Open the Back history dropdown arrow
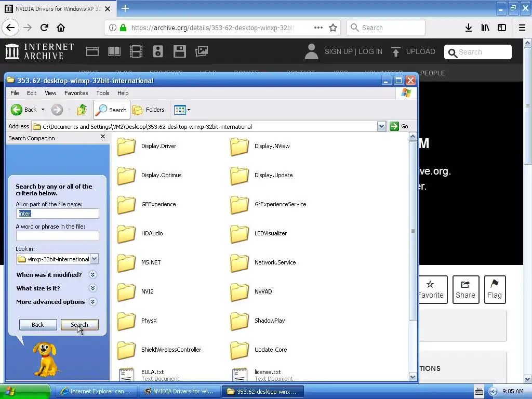This screenshot has height=399, width=532. pyautogui.click(x=43, y=110)
